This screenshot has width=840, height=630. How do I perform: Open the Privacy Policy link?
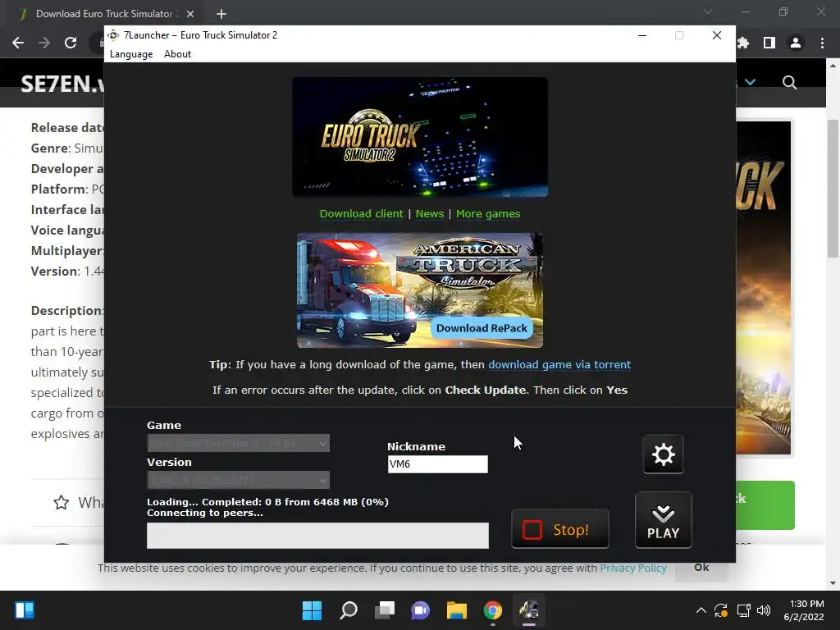(633, 568)
